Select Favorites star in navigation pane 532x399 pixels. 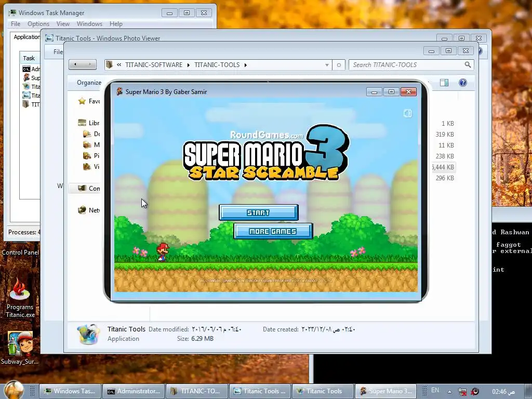coord(82,101)
